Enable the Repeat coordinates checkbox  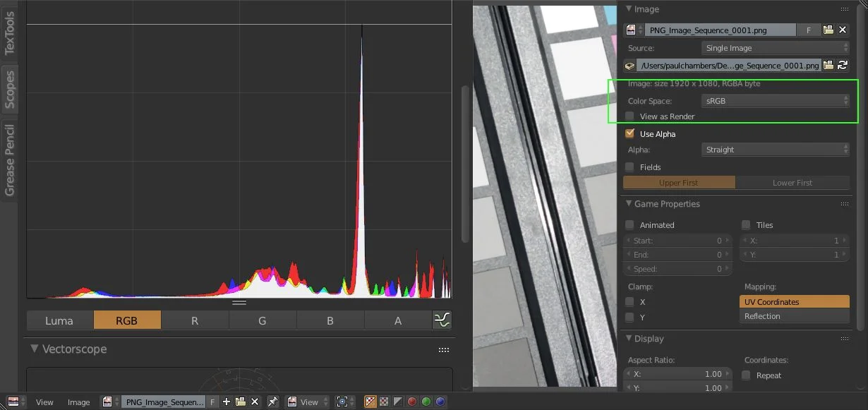746,375
